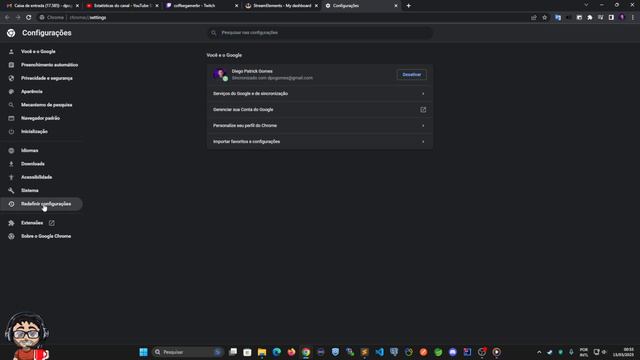
Task: Close the StreamElements dashboard tab
Action: tap(316, 6)
